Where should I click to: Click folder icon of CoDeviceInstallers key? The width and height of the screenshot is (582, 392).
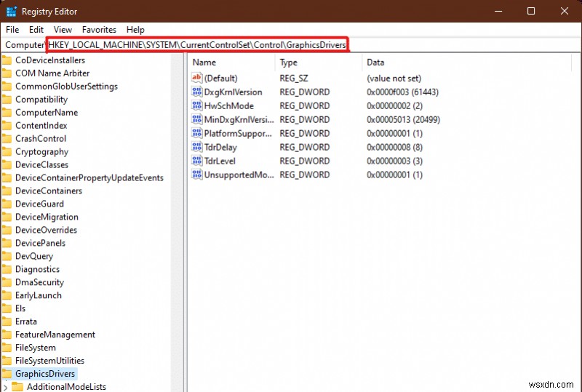(7, 60)
